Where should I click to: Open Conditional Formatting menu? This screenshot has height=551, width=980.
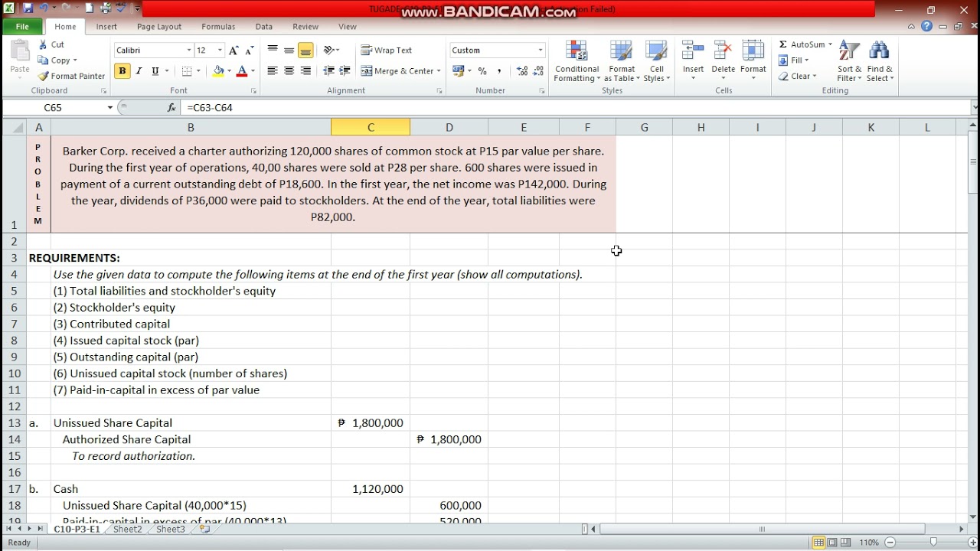pos(577,61)
